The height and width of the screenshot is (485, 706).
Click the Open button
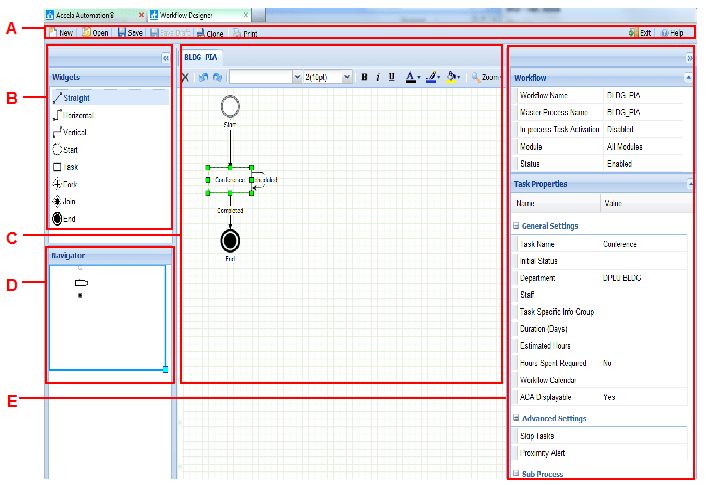(95, 33)
